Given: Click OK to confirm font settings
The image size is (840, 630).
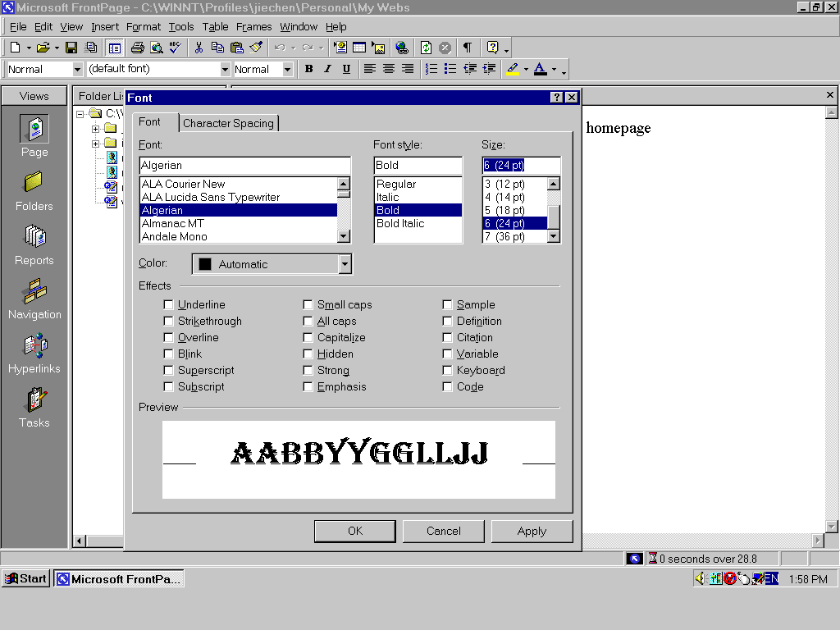Looking at the screenshot, I should coord(354,531).
